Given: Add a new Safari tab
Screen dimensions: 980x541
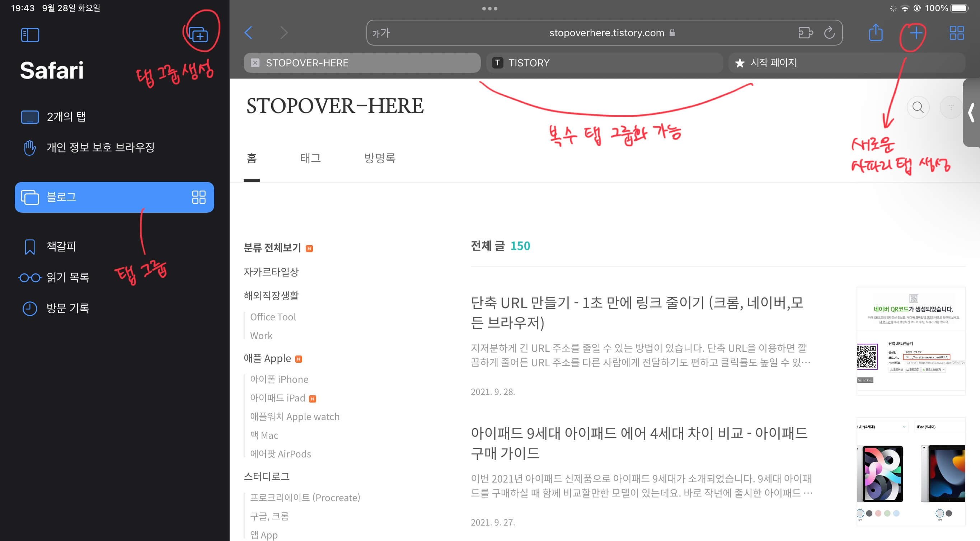Looking at the screenshot, I should (x=916, y=33).
